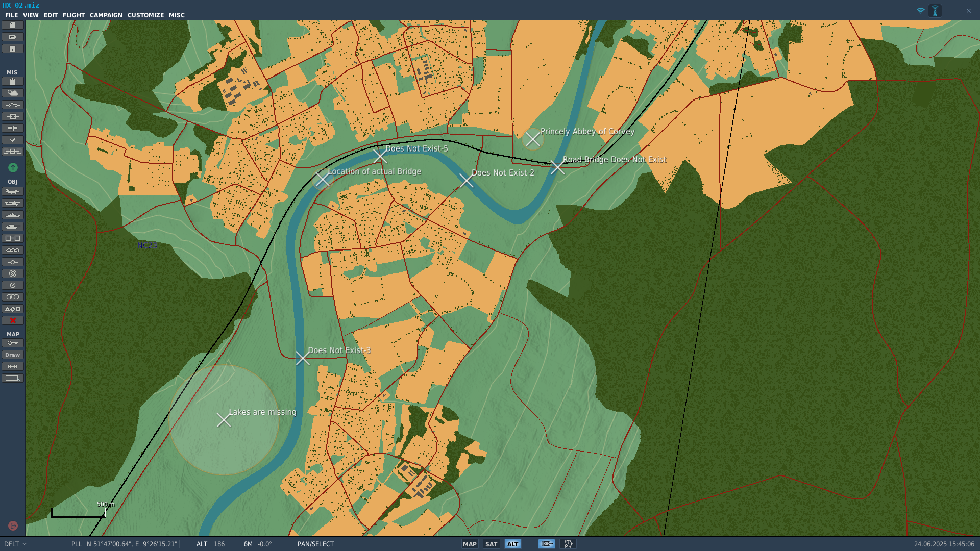Open a mission with the folder icon

point(13,37)
